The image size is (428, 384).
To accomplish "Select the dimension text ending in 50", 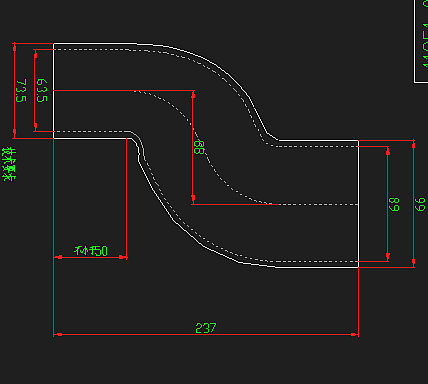I will tap(91, 251).
